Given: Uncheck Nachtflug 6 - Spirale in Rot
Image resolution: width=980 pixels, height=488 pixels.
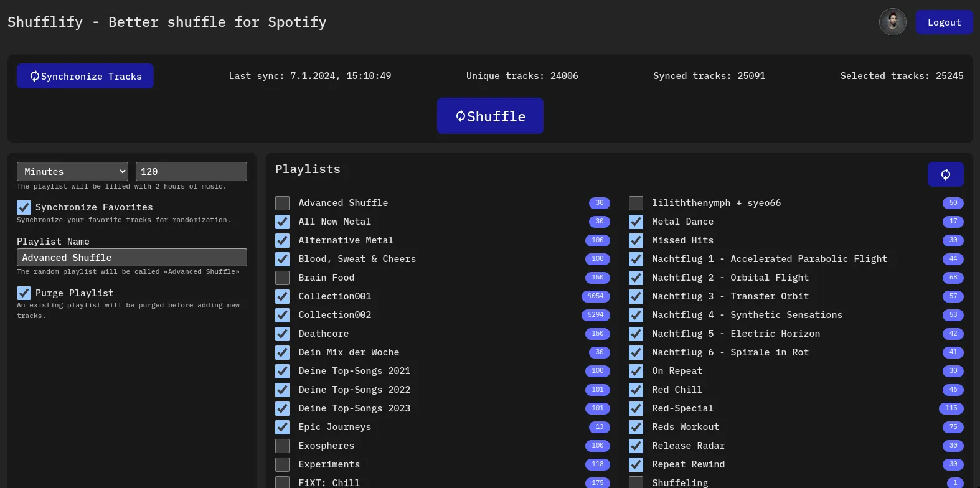Looking at the screenshot, I should pos(636,352).
